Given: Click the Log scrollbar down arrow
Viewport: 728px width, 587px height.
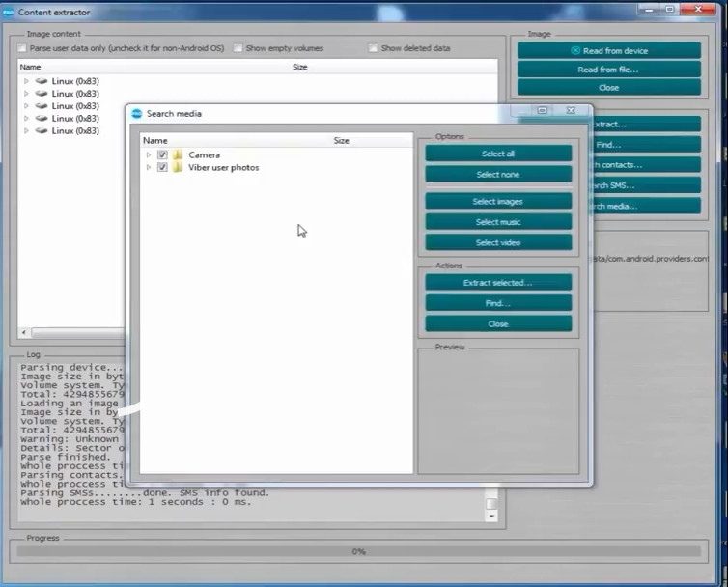Looking at the screenshot, I should coord(491,516).
